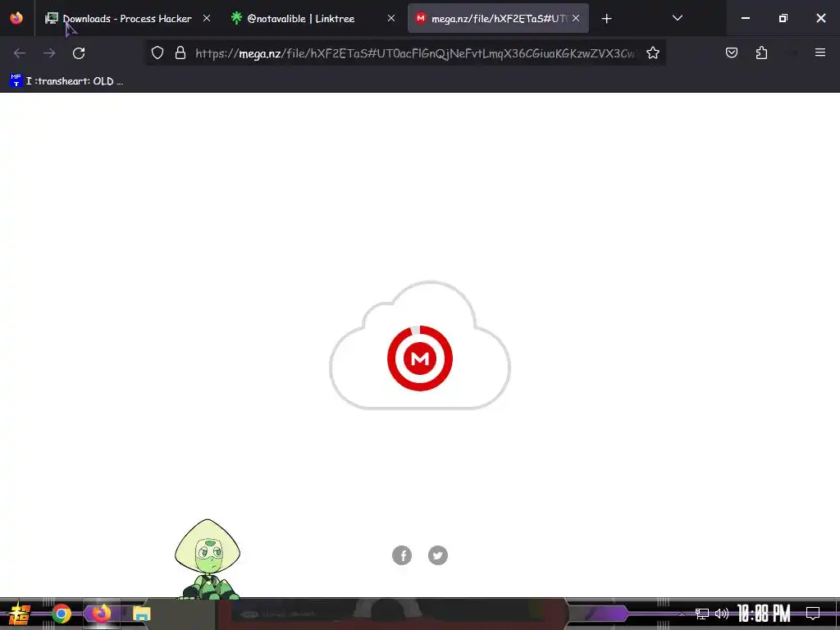
Task: Save page to Pocket
Action: 731,52
